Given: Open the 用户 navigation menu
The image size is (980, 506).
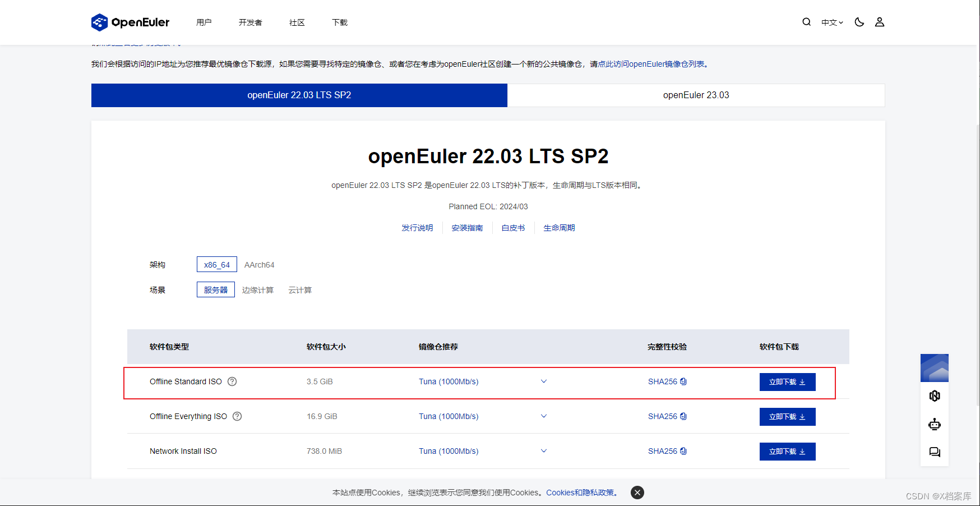Looking at the screenshot, I should pos(204,22).
